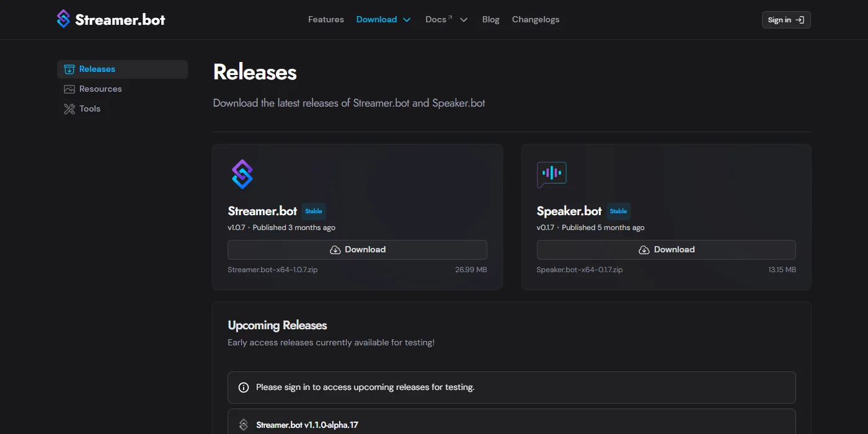This screenshot has height=434, width=868.
Task: Click the Sign in button
Action: click(786, 20)
